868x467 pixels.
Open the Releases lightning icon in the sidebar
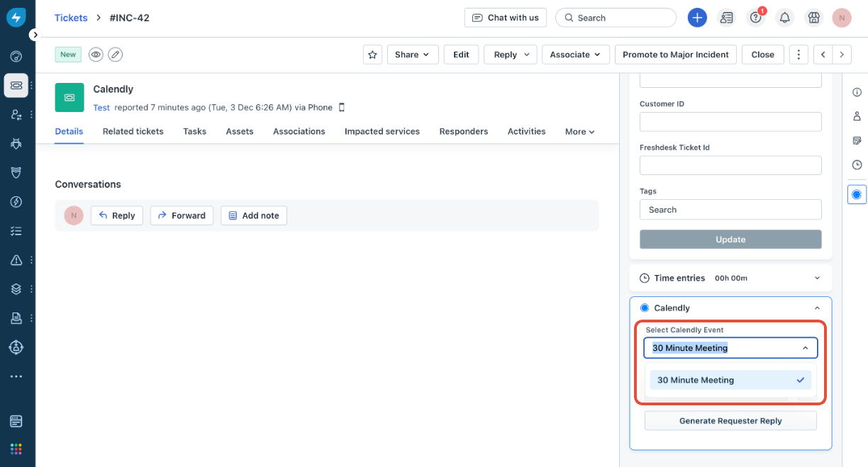pyautogui.click(x=16, y=202)
